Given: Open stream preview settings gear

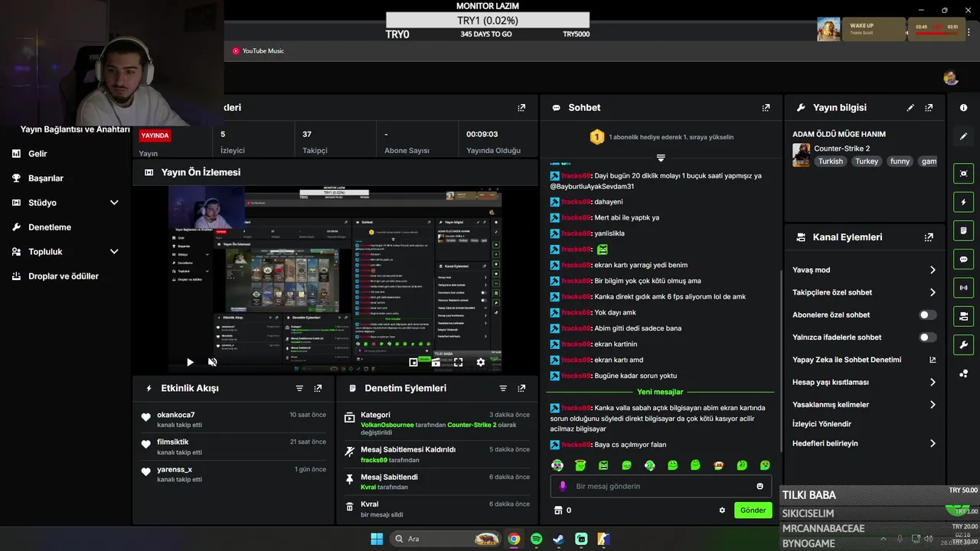Looking at the screenshot, I should tap(481, 362).
